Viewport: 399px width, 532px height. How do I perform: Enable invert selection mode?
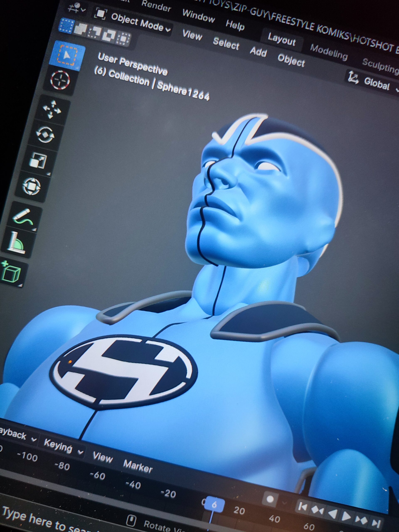point(109,36)
